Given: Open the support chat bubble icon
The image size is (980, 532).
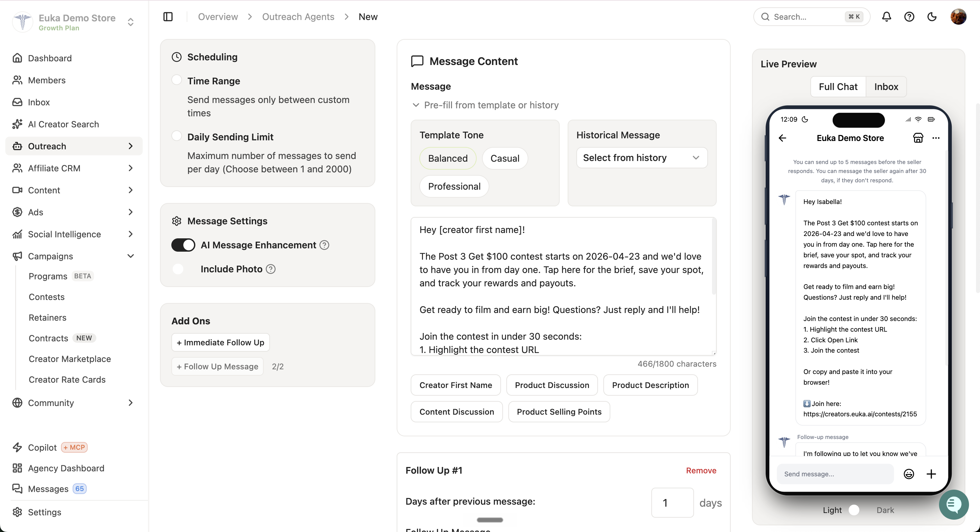Looking at the screenshot, I should coord(953,505).
